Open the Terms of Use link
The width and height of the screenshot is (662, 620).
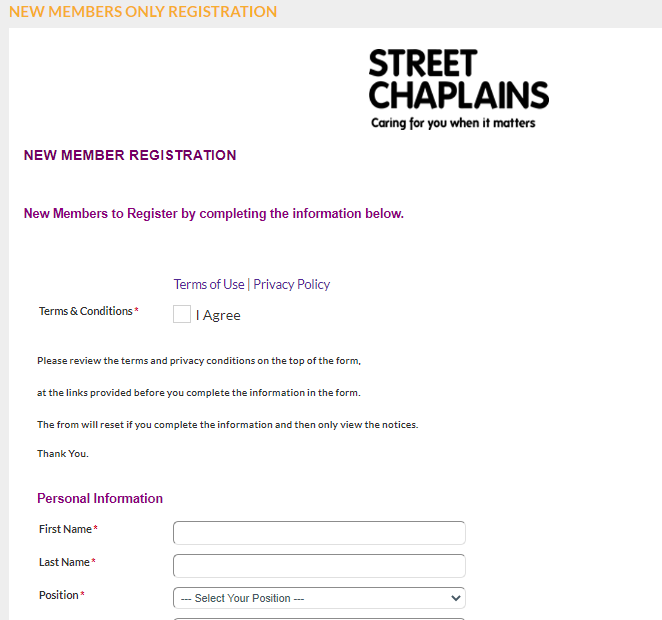click(209, 284)
